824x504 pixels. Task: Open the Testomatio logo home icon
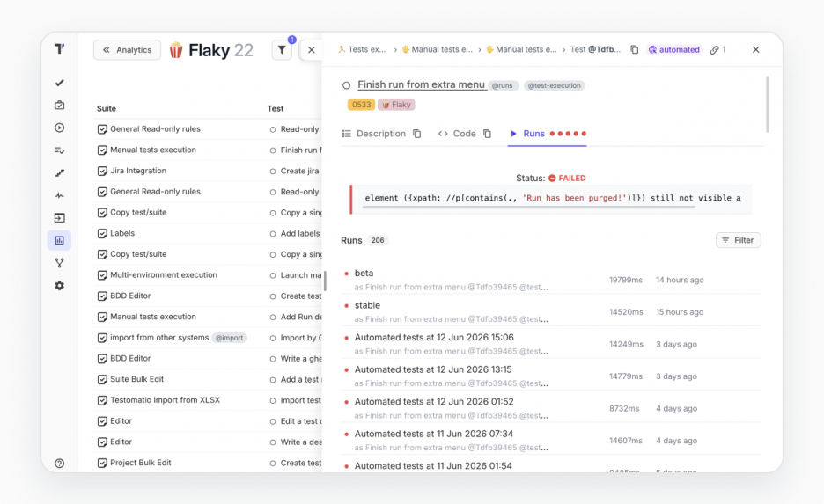pyautogui.click(x=59, y=49)
